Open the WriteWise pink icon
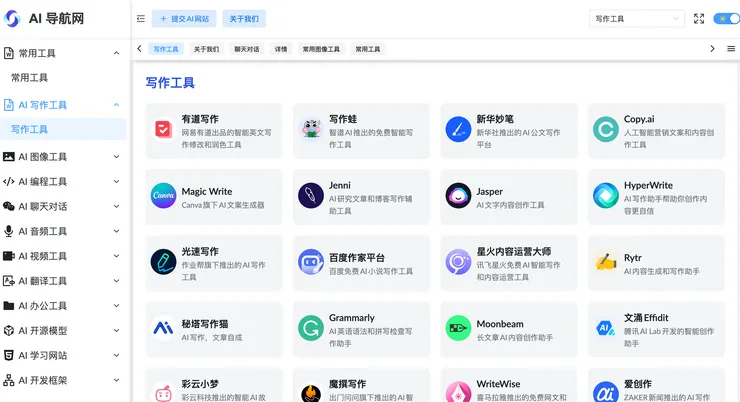The height and width of the screenshot is (402, 740). pos(458,393)
